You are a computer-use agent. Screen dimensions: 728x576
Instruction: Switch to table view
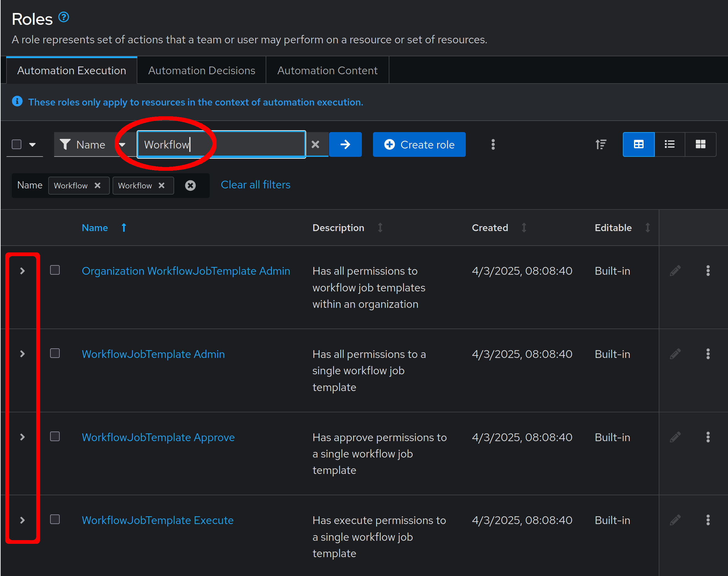point(638,145)
